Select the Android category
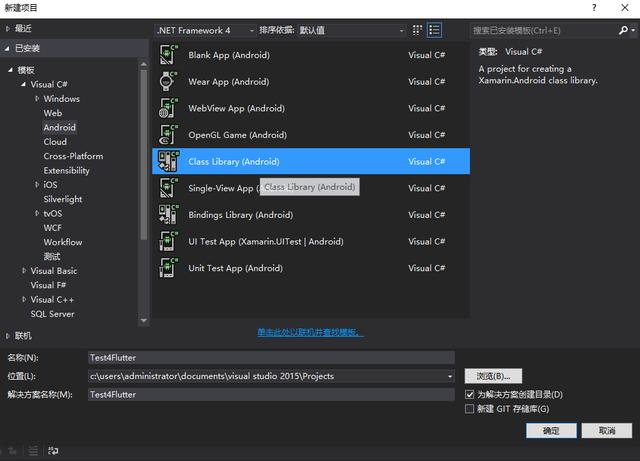640x461 pixels. tap(60, 127)
